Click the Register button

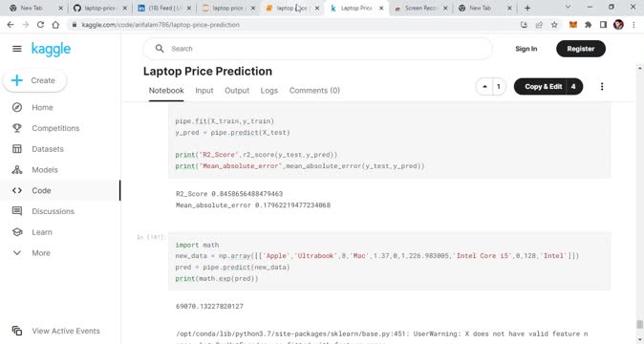(581, 49)
